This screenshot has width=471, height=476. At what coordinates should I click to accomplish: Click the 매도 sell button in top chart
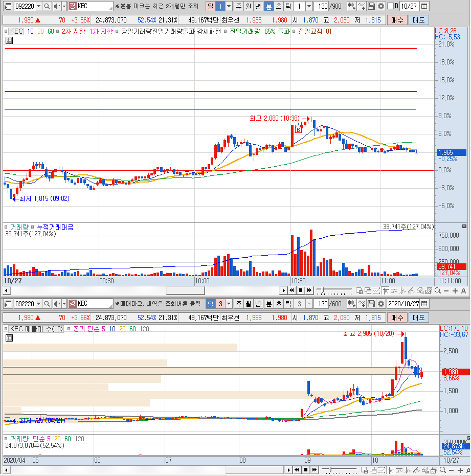[x=418, y=20]
